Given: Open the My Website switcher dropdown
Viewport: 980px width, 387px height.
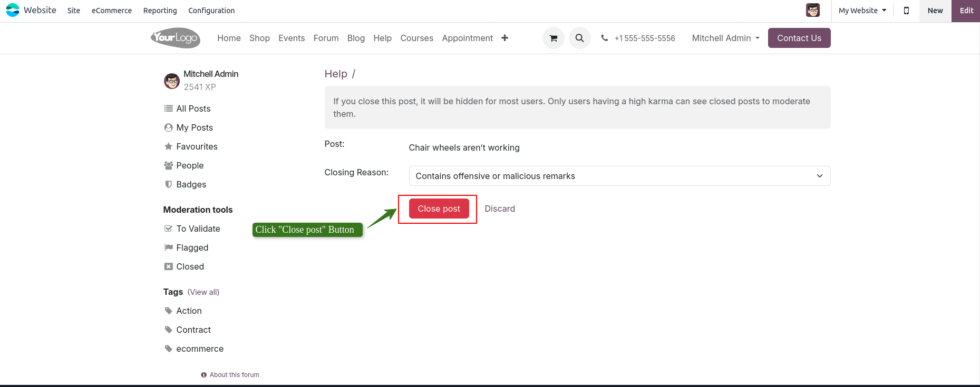Looking at the screenshot, I should 862,11.
